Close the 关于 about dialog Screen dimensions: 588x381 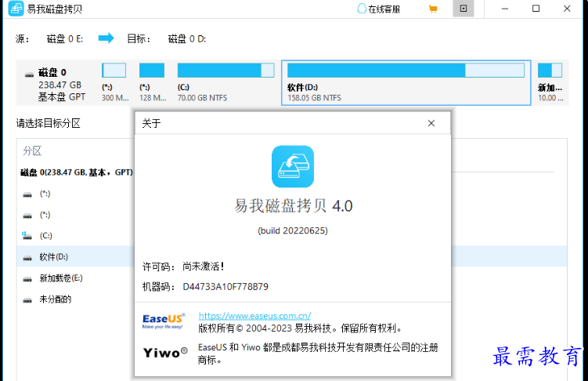(431, 123)
